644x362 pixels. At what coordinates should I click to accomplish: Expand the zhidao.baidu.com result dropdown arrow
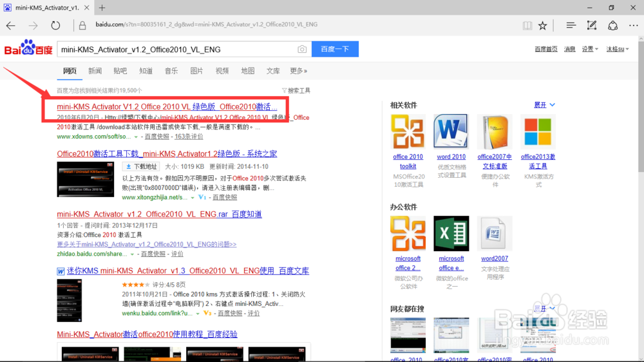coord(132,254)
